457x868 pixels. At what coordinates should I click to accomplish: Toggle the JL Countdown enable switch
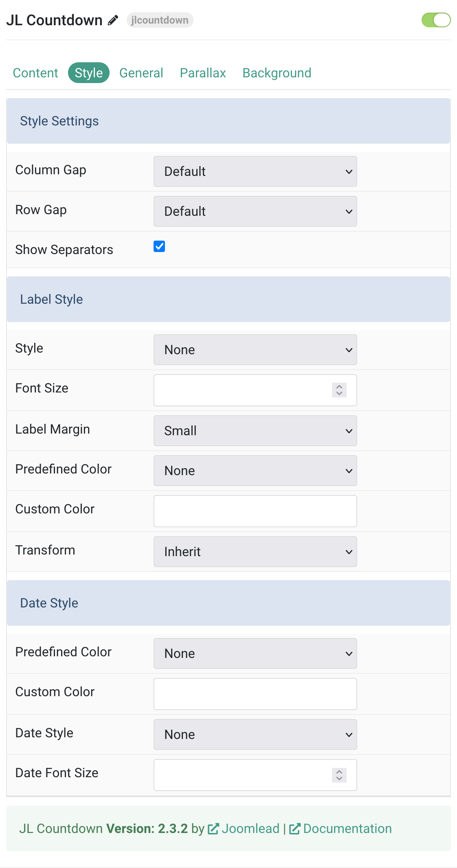tap(436, 20)
